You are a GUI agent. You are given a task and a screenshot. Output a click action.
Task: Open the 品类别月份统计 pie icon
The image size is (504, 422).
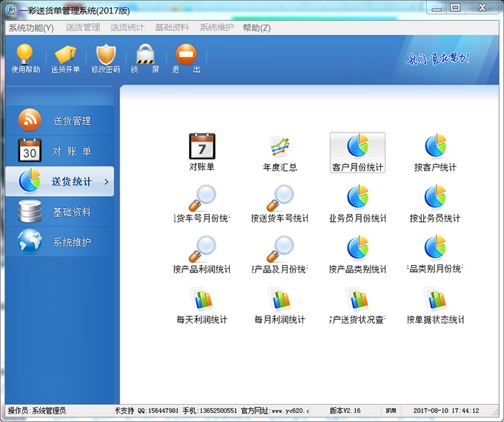pyautogui.click(x=435, y=255)
